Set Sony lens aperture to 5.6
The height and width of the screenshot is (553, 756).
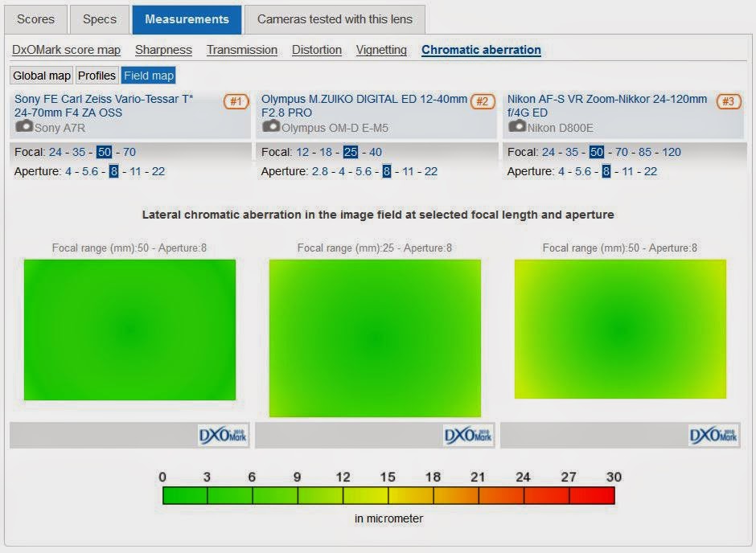pyautogui.click(x=90, y=171)
